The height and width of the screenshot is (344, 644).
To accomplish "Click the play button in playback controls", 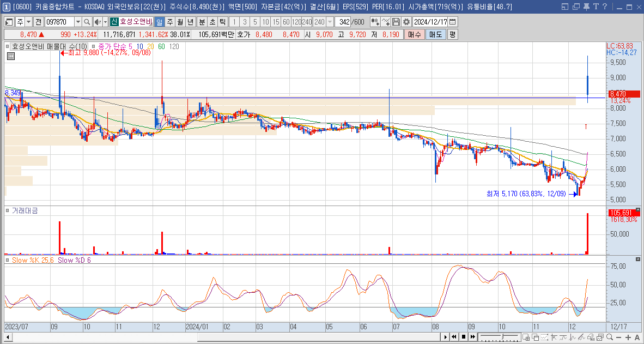I will tap(445, 337).
